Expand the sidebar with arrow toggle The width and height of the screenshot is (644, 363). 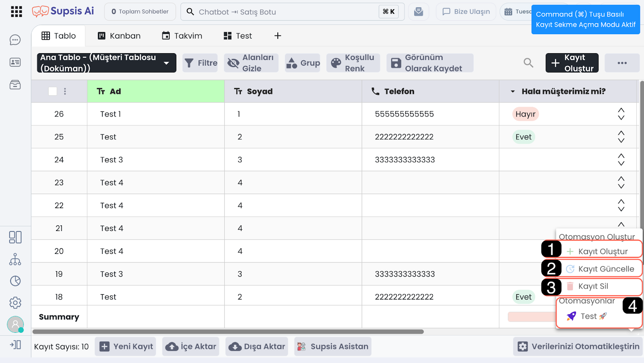(x=15, y=345)
